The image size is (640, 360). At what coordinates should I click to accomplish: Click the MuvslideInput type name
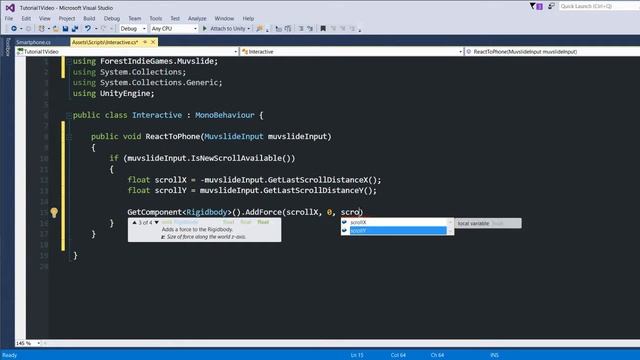click(233, 136)
